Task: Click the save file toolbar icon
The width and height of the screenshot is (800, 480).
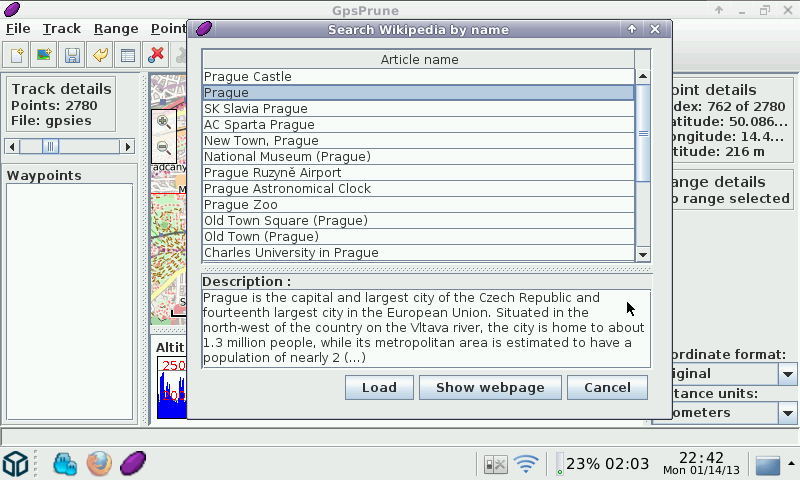Action: click(72, 55)
